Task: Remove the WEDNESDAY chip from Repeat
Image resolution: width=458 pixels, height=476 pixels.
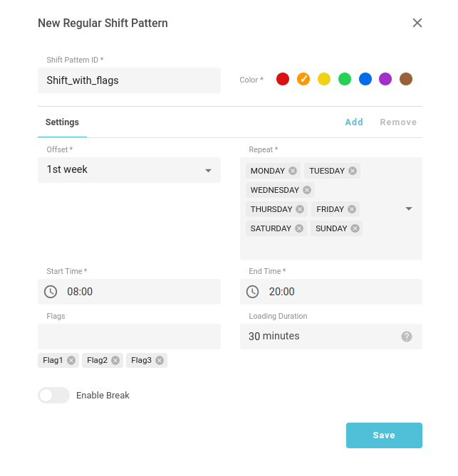Action: 307,190
